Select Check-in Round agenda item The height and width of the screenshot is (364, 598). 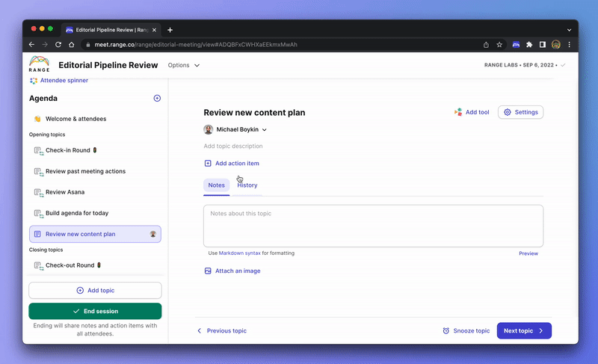95,150
